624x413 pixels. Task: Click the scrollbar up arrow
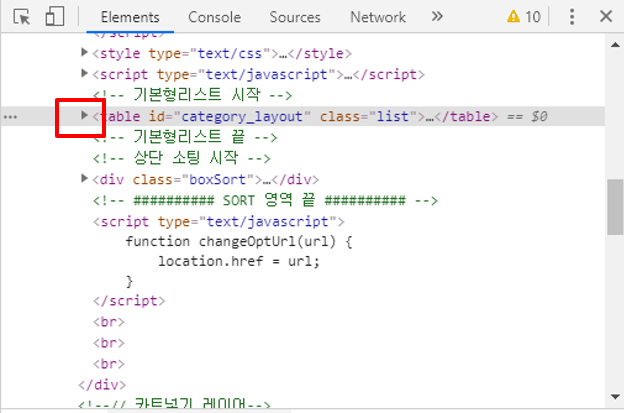pos(615,45)
